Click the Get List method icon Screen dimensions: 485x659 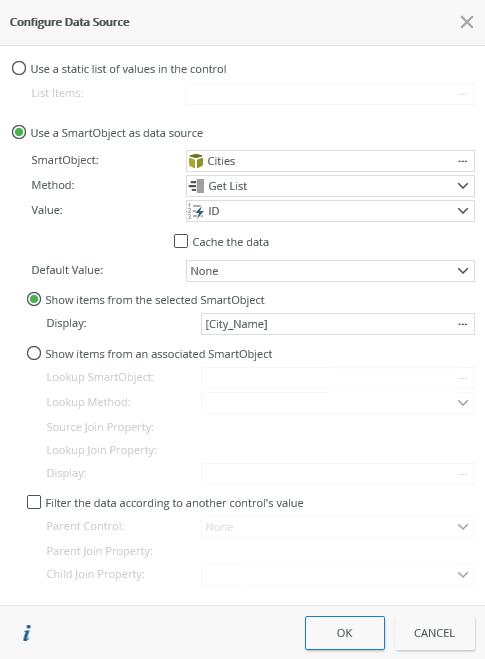196,186
